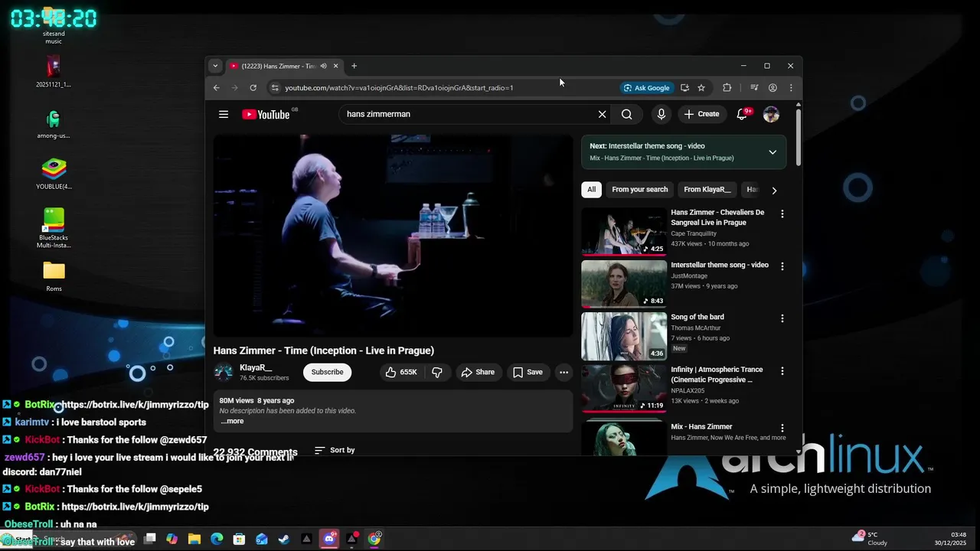This screenshot has height=551, width=980.
Task: Open the Mix - Hans Zimmer title
Action: [701, 426]
